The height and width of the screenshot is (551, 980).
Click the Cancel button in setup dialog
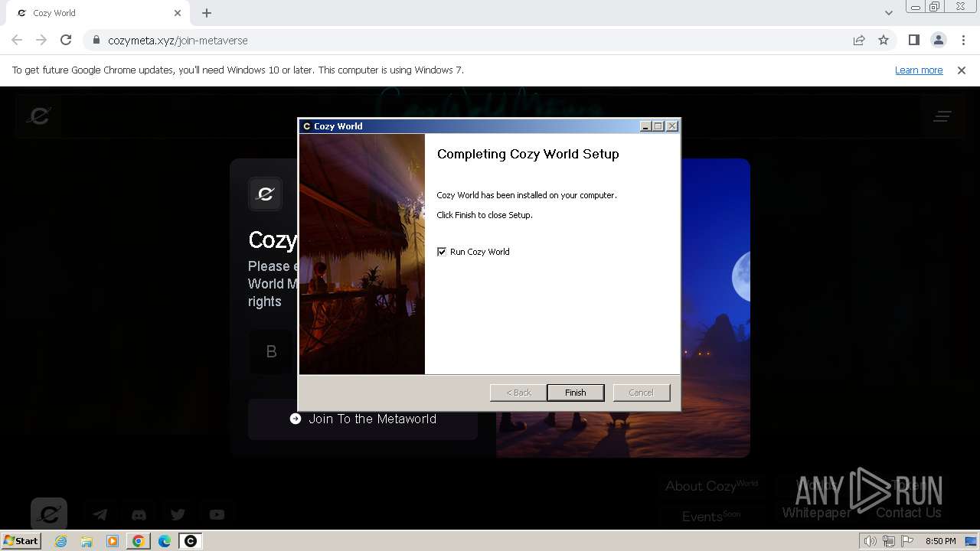click(641, 393)
